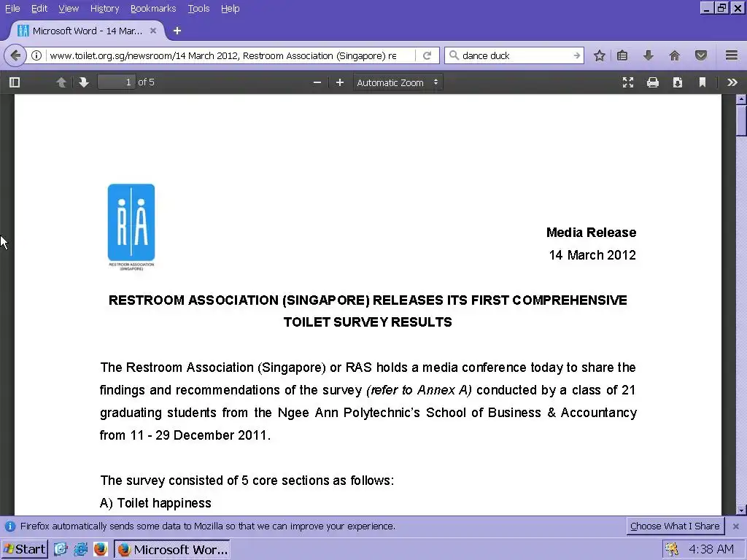
Task: Print the PDF document
Action: [x=653, y=82]
